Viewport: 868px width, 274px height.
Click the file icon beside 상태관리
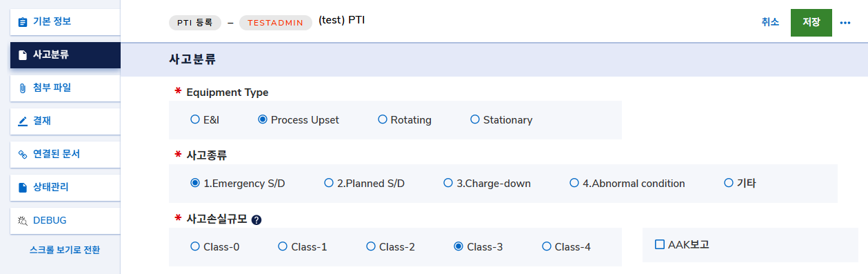click(x=23, y=187)
